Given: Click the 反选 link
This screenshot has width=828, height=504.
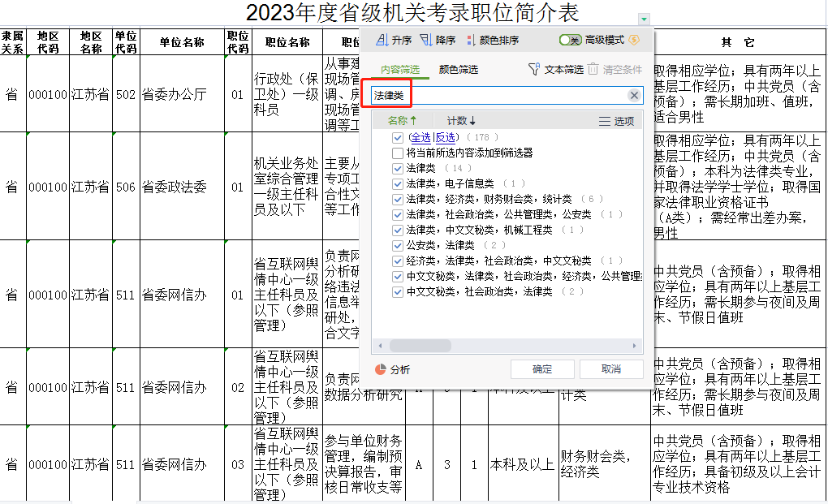Looking at the screenshot, I should point(445,138).
